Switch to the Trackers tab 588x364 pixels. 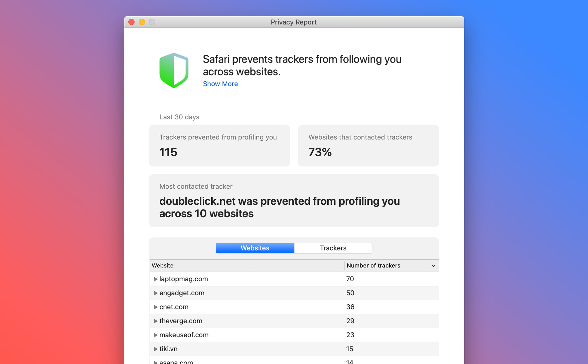(333, 248)
